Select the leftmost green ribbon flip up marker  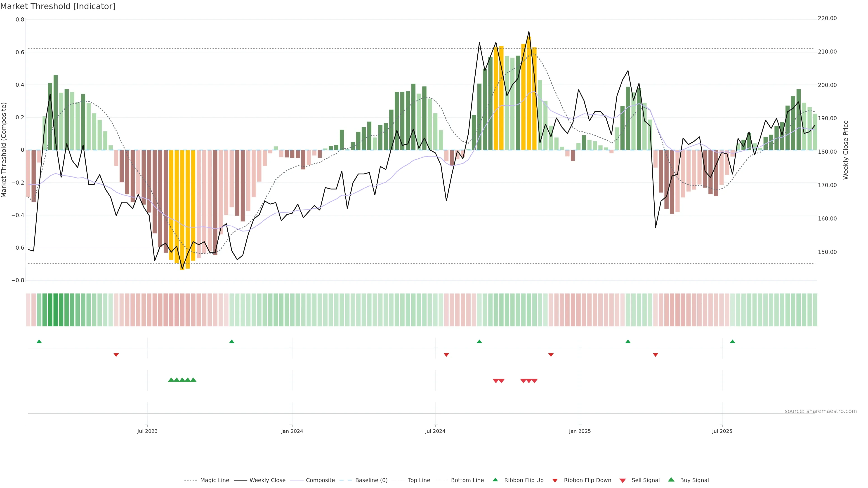39,342
